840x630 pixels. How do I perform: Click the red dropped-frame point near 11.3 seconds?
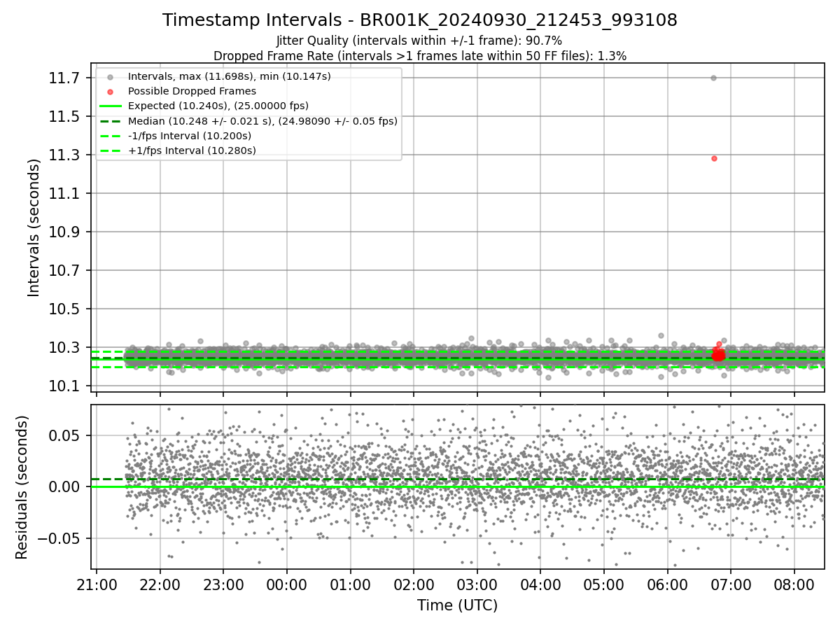click(714, 158)
